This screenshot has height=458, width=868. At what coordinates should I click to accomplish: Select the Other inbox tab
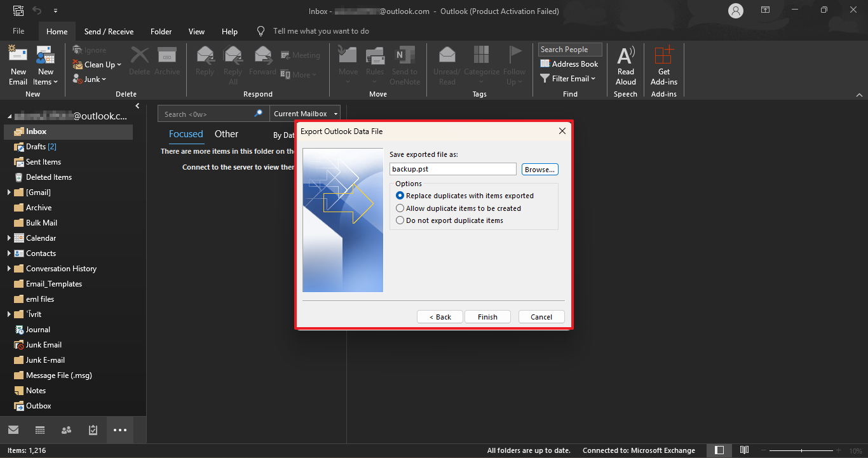coord(226,133)
